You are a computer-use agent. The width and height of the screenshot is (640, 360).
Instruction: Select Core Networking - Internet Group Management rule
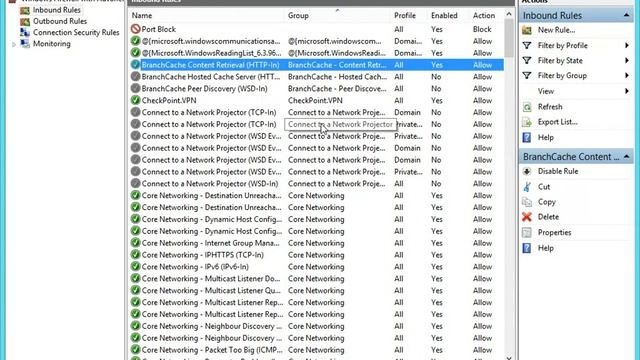point(211,243)
